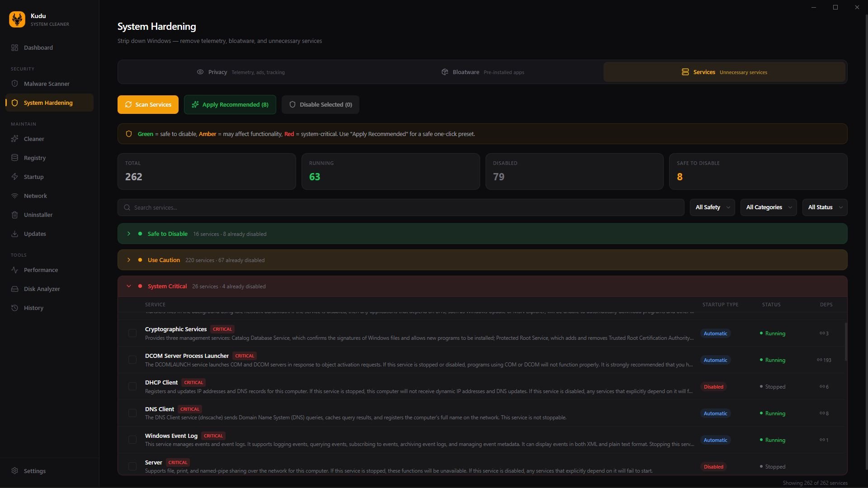This screenshot has width=868, height=488.
Task: Click the Safe to Disable 8 card
Action: [758, 171]
